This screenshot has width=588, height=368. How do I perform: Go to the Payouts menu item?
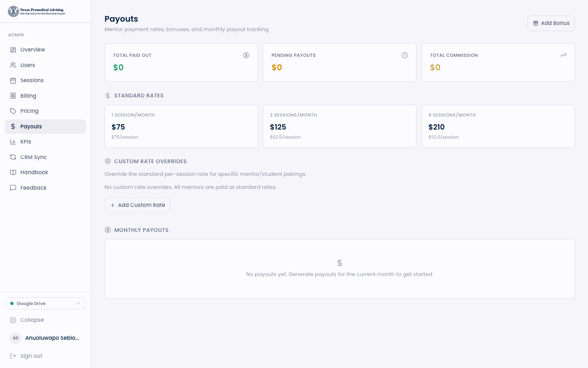tap(31, 127)
